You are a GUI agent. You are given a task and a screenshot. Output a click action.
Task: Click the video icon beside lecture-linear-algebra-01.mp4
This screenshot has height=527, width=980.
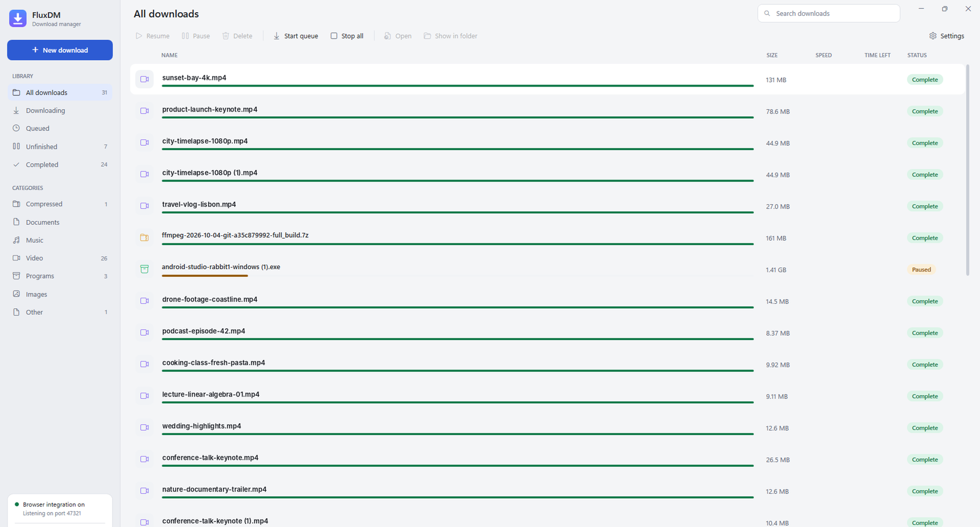click(145, 396)
